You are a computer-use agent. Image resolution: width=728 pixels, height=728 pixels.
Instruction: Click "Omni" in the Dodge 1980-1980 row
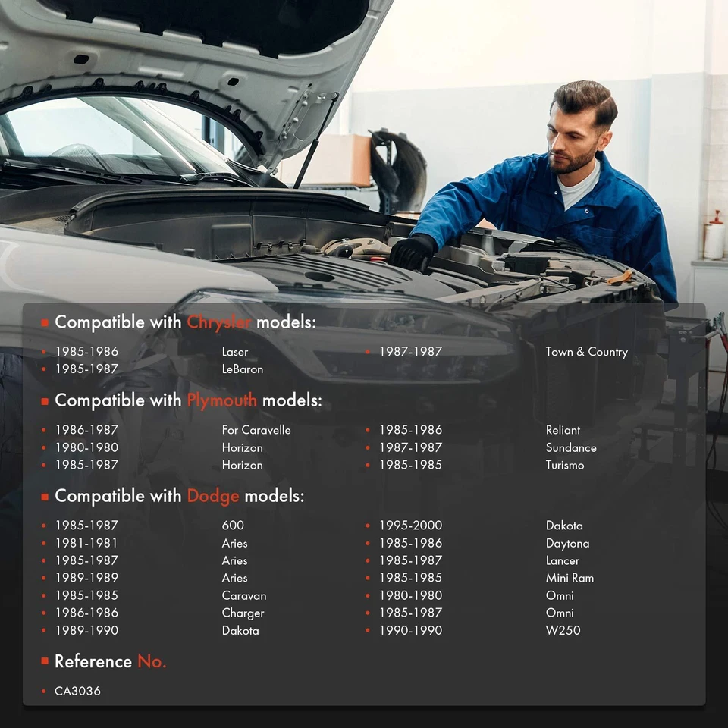click(x=560, y=595)
